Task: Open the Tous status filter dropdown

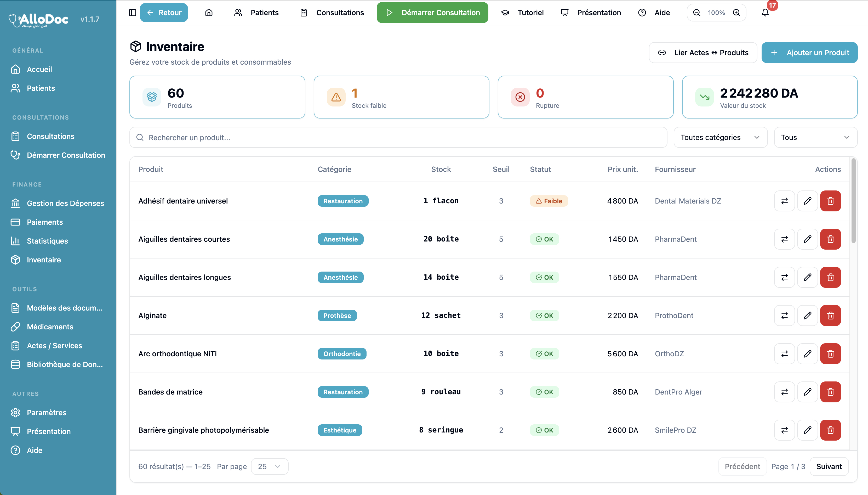Action: (815, 137)
